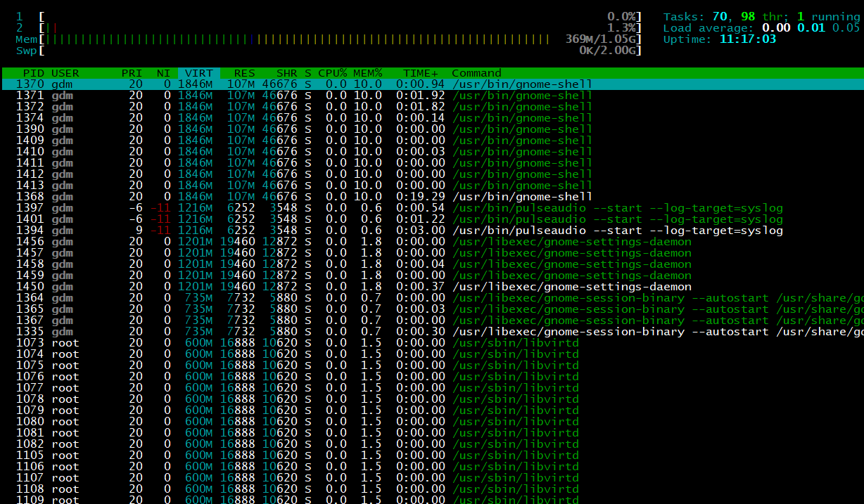The image size is (864, 504).
Task: Sort processes by the MEM% column header
Action: [369, 72]
